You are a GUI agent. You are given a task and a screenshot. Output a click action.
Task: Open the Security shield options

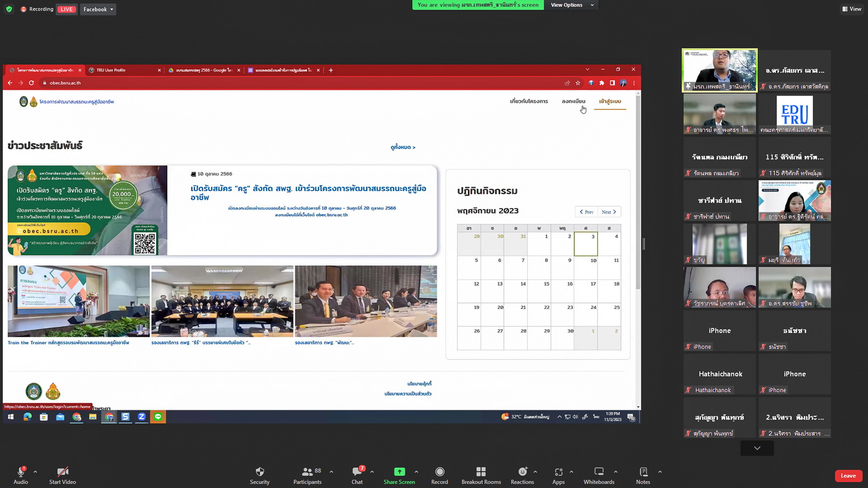pyautogui.click(x=260, y=472)
